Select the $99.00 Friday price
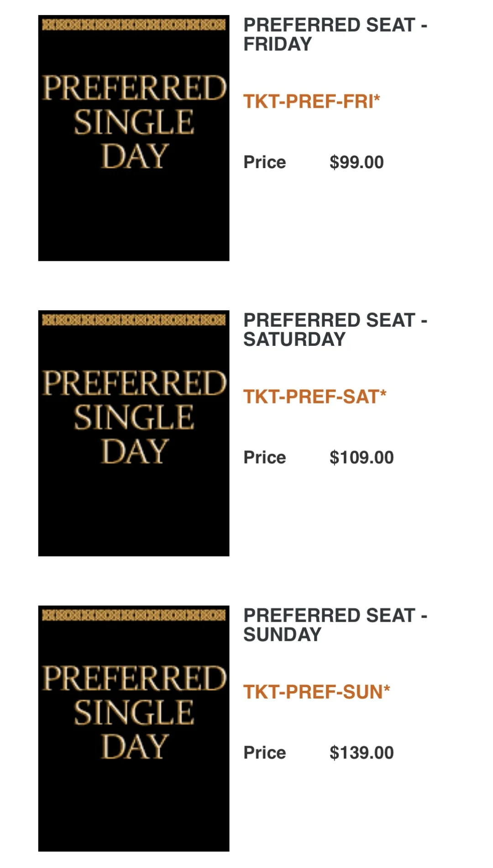The image size is (493, 868). (x=357, y=162)
